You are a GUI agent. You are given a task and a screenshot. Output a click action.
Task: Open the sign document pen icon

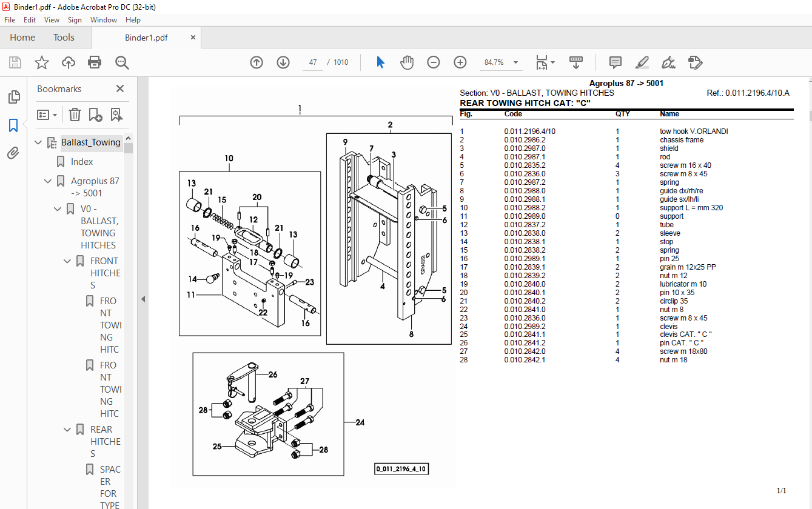[669, 62]
